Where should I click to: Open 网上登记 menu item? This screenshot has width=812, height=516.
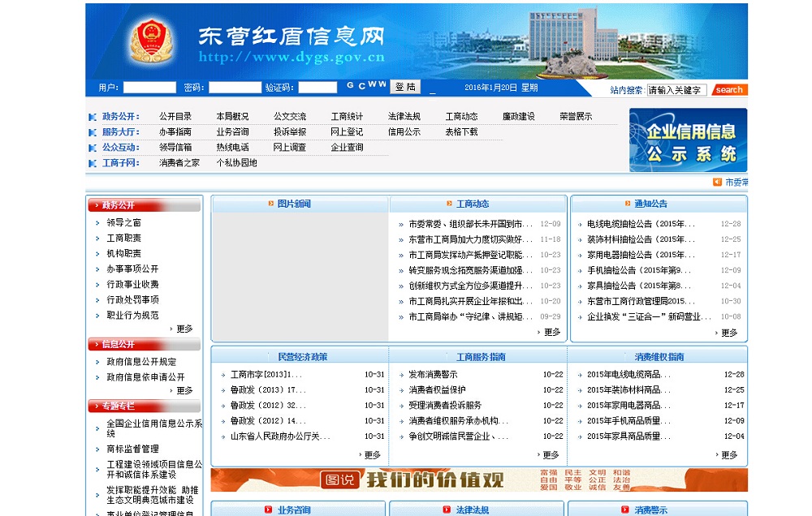tap(347, 132)
